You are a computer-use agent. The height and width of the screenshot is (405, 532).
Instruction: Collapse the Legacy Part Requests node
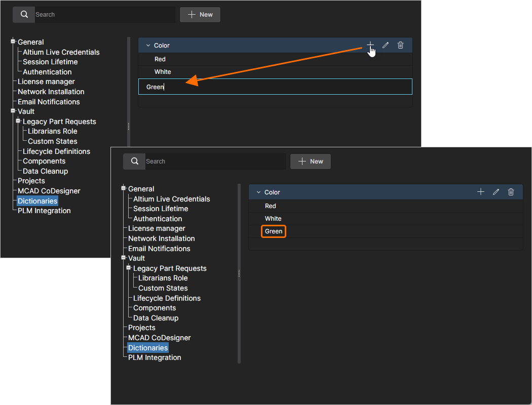[x=128, y=268]
